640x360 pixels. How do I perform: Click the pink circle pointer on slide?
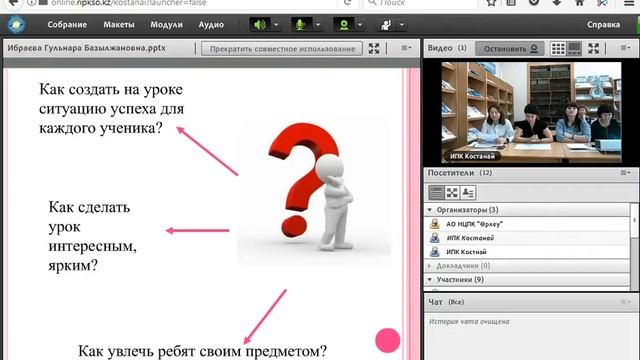[388, 340]
